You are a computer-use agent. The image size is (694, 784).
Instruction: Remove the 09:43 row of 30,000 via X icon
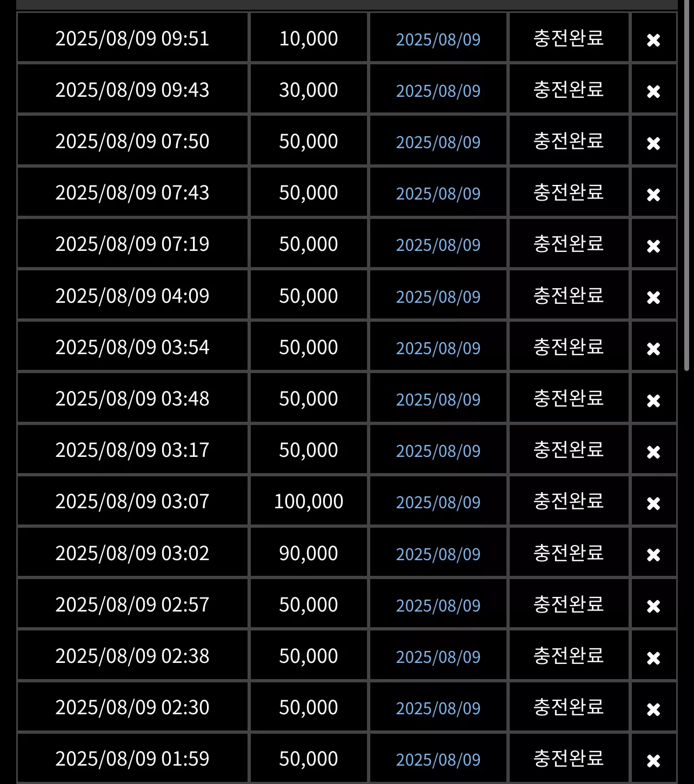(x=653, y=91)
